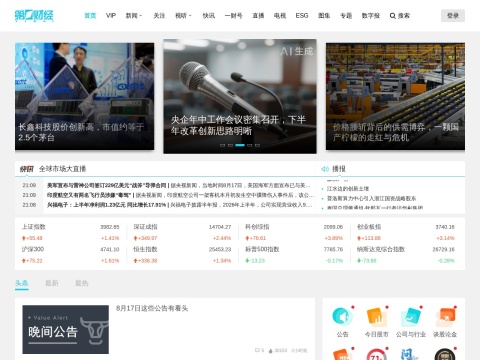This screenshot has width=480, height=360.
Task: Click the 第一财经 logo
Action: pyautogui.click(x=34, y=16)
